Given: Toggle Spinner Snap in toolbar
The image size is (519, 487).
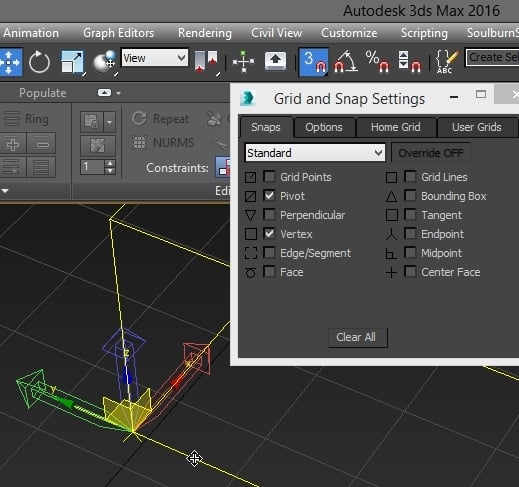Looking at the screenshot, I should pyautogui.click(x=410, y=62).
